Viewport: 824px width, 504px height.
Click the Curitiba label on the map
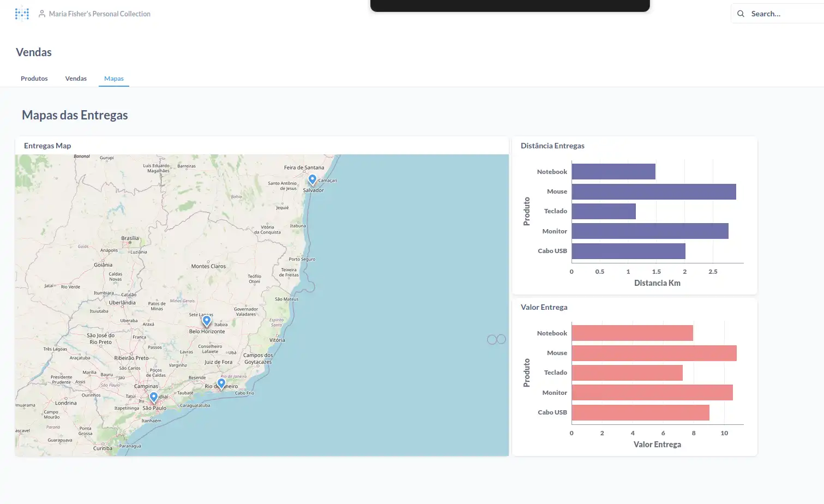[103, 448]
